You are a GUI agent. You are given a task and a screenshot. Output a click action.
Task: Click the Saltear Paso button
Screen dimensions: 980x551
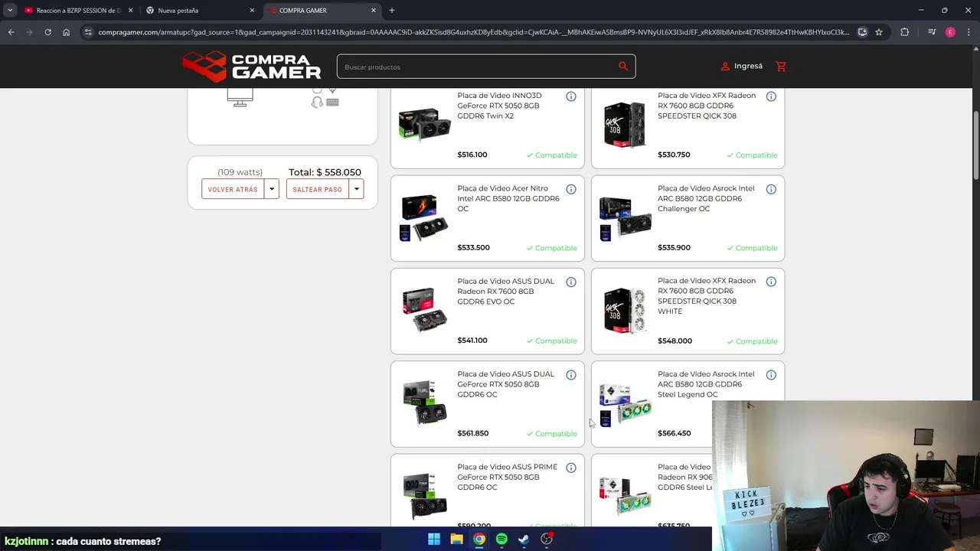[317, 189]
